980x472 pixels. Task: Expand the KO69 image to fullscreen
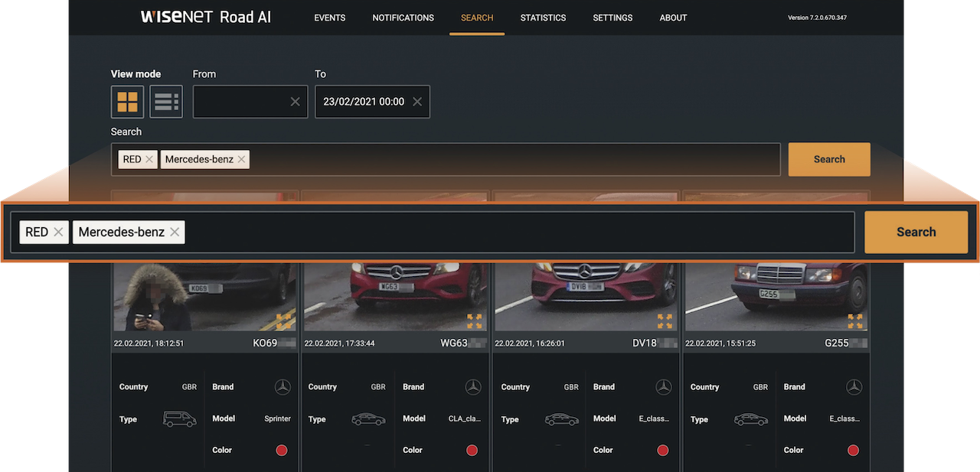284,321
